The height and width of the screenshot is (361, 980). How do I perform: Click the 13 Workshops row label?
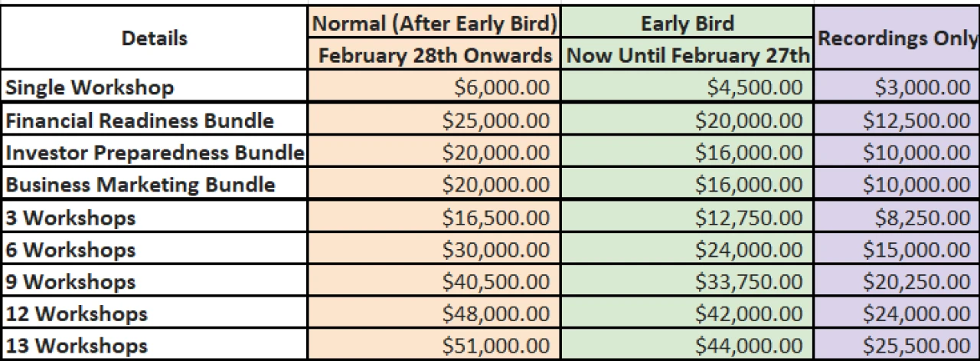[76, 345]
